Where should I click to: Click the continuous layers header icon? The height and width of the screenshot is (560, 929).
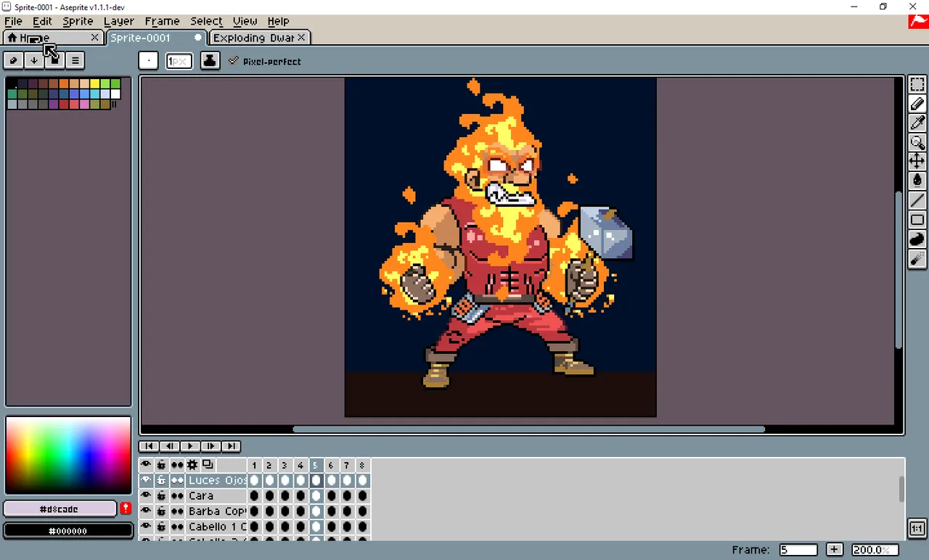point(177,465)
